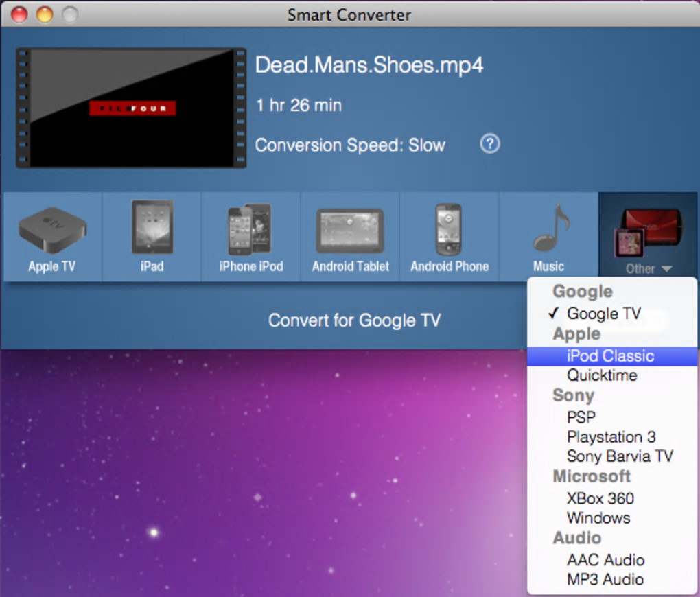Image resolution: width=700 pixels, height=597 pixels.
Task: Select AAC Audio output format
Action: (612, 559)
